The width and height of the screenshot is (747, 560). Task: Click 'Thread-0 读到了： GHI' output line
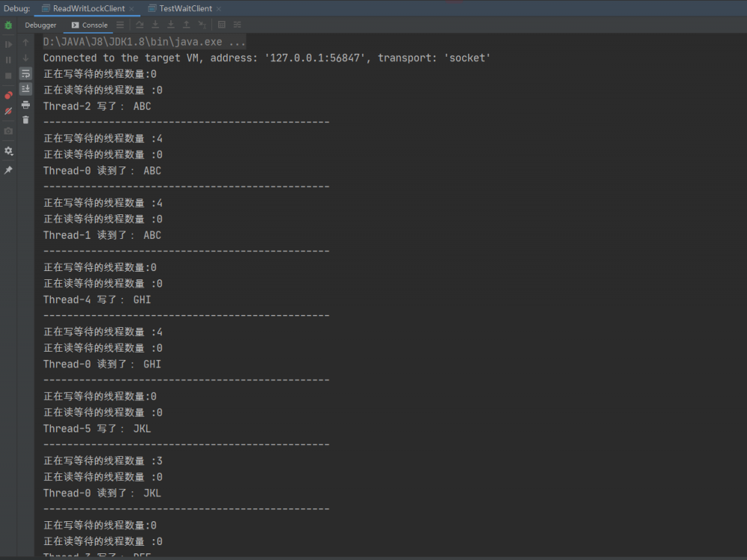tap(102, 364)
